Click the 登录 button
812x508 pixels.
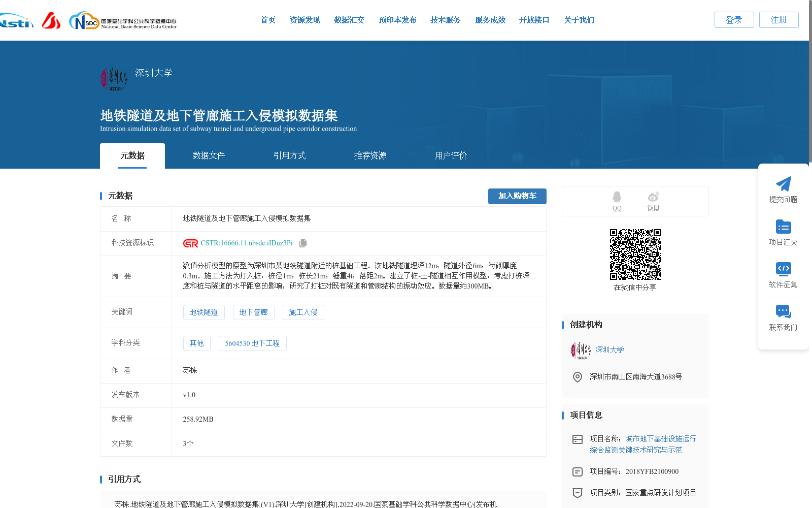[734, 20]
